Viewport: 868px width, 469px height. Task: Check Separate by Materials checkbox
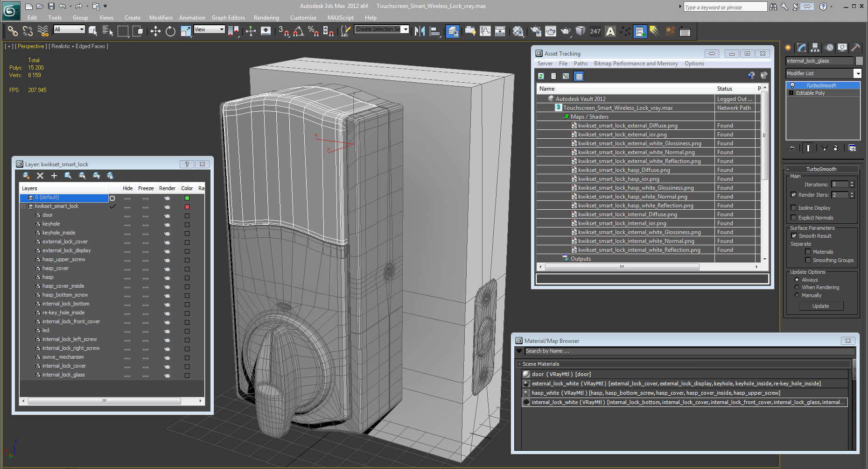[808, 252]
